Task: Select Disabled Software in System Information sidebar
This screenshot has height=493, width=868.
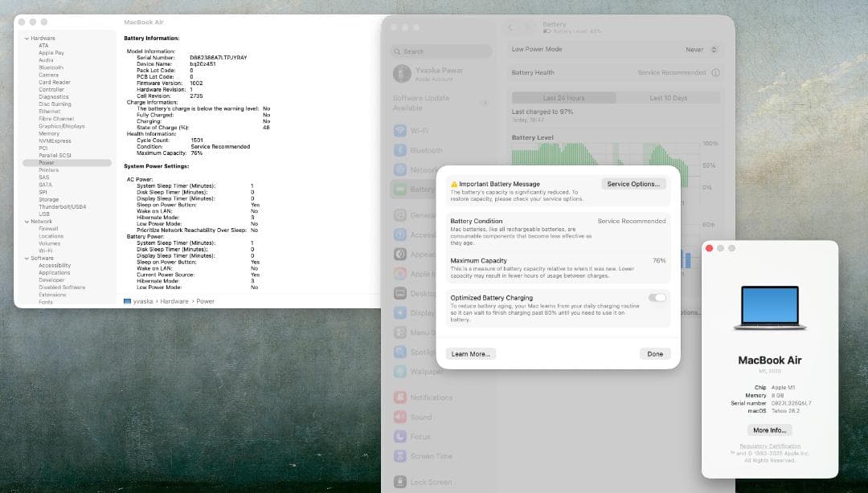Action: coord(62,287)
